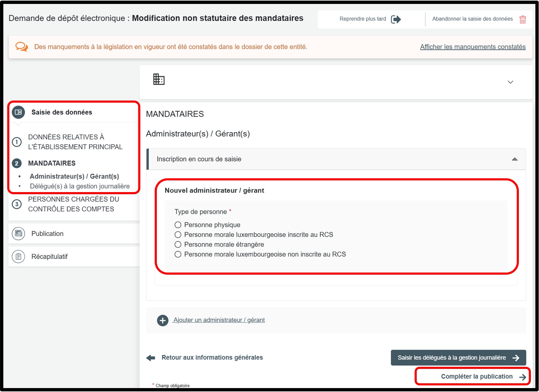539x392 pixels.
Task: Open step 1 Données relatives à l'établissement principal
Action: tap(75, 142)
